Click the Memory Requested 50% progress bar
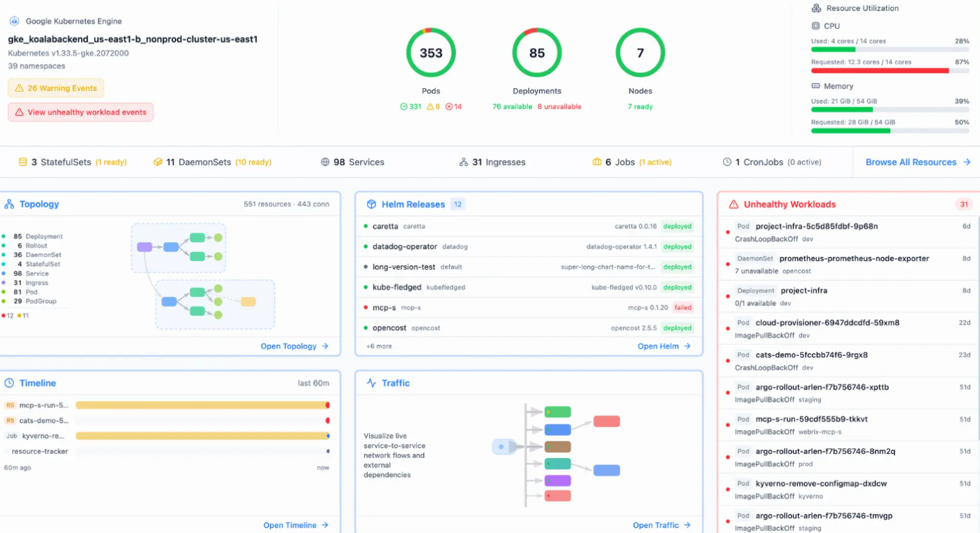The height and width of the screenshot is (533, 980). coord(890,130)
